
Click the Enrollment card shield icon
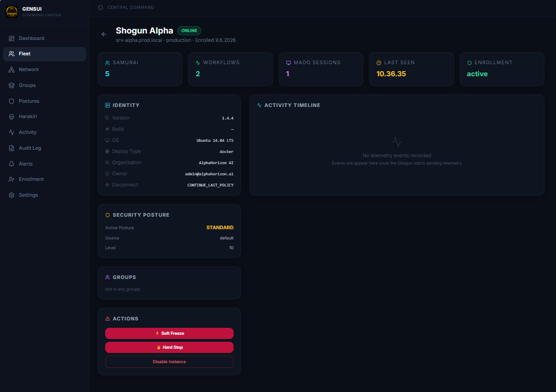469,63
